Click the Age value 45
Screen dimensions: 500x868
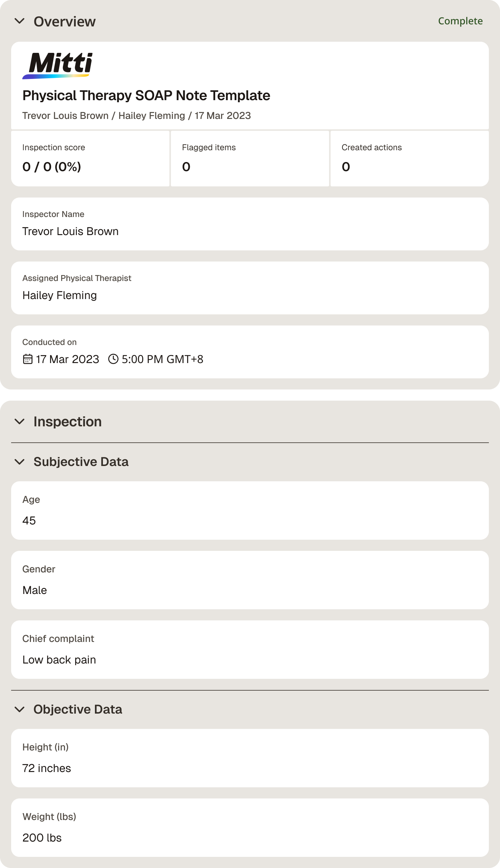pyautogui.click(x=29, y=521)
